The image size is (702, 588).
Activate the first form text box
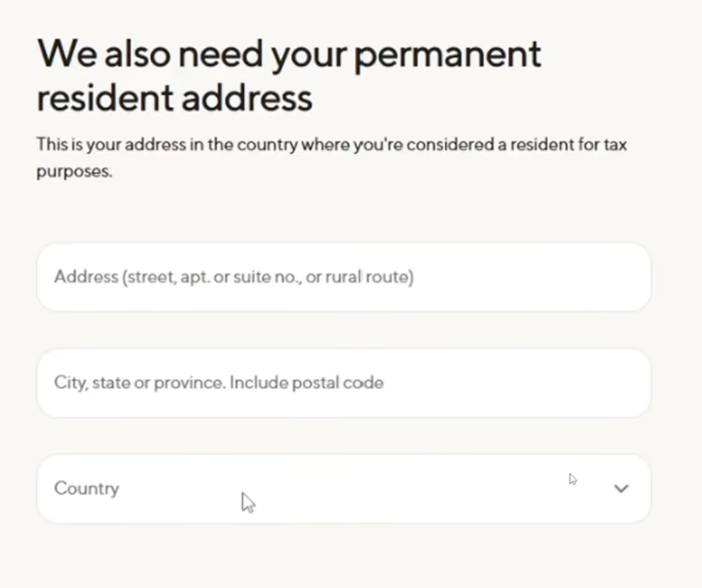click(344, 277)
